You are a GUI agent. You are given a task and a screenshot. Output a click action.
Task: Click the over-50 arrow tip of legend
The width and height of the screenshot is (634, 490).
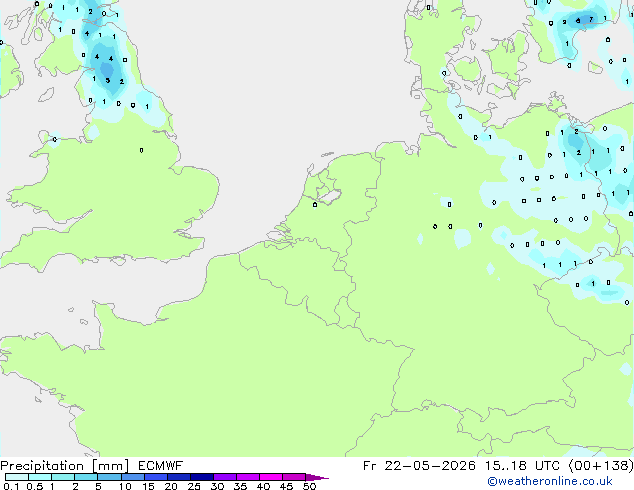coord(317,477)
